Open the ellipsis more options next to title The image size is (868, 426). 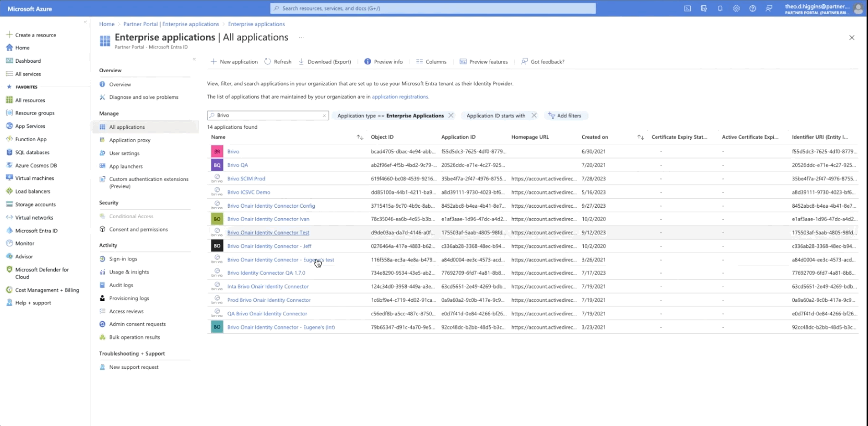tap(301, 38)
